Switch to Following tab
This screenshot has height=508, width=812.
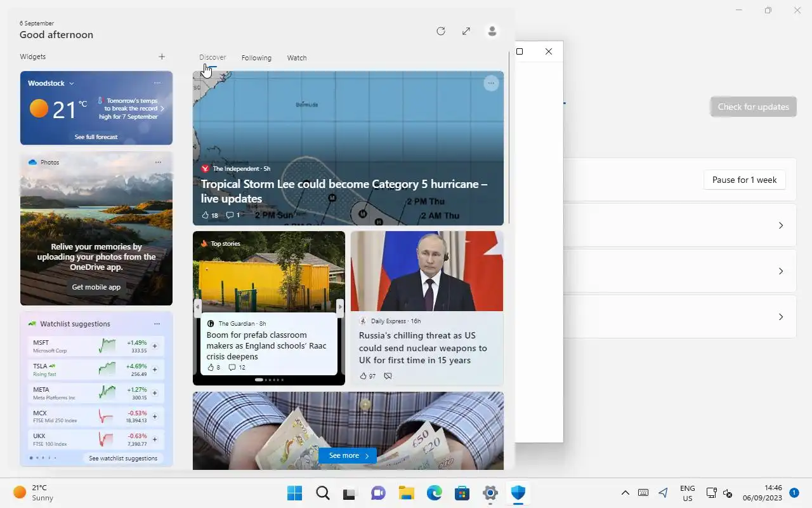(x=256, y=58)
